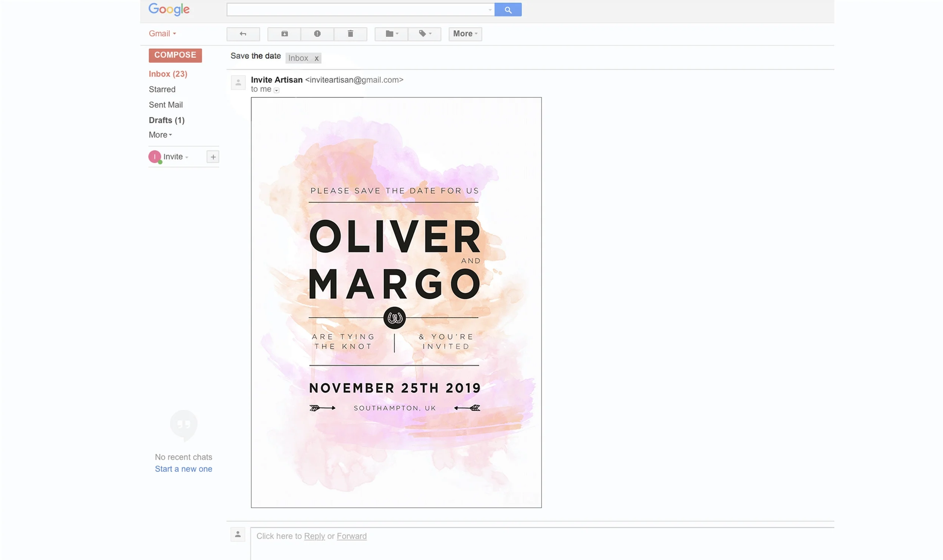Report spam using the exclamation icon

tap(317, 34)
